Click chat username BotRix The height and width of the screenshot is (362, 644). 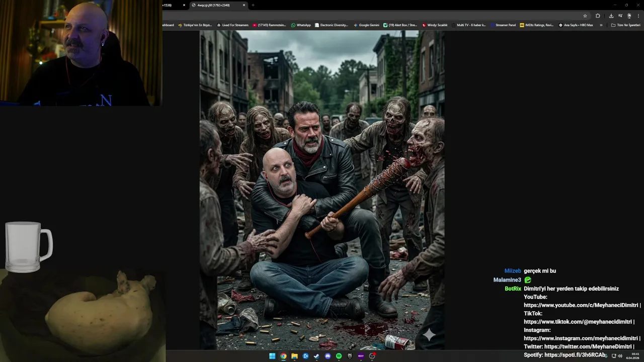pyautogui.click(x=513, y=289)
